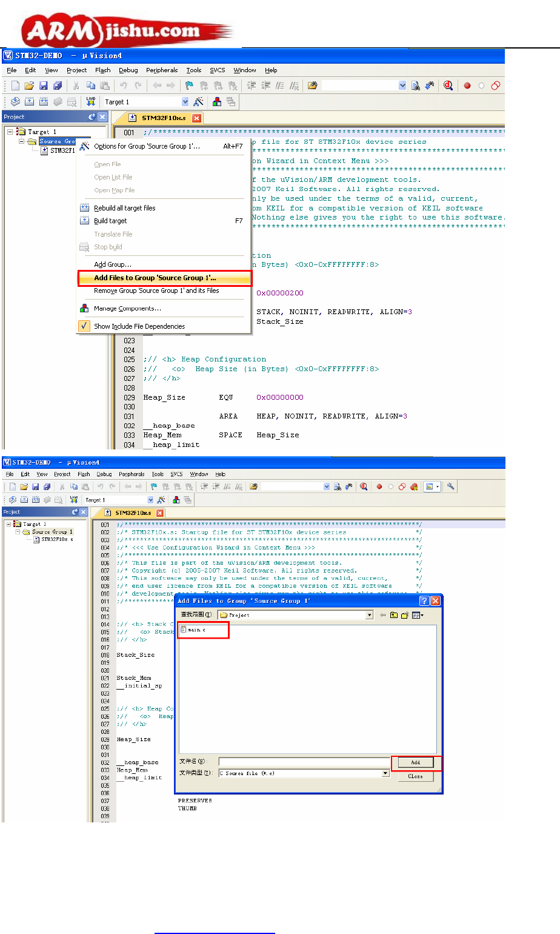The width and height of the screenshot is (560, 934).
Task: Click View Menu icon in Add Files dialog
Action: coord(418,615)
